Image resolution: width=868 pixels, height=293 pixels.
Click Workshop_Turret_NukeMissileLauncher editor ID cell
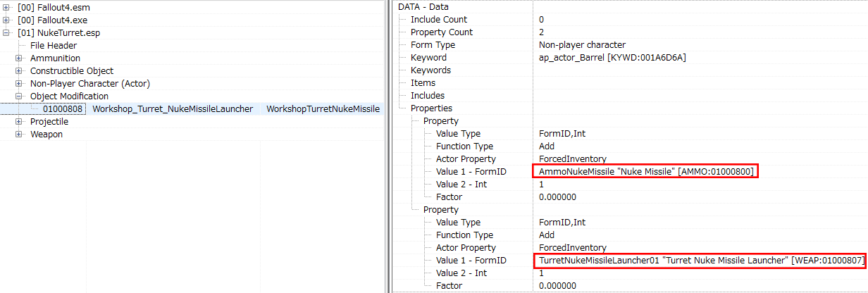pyautogui.click(x=173, y=108)
